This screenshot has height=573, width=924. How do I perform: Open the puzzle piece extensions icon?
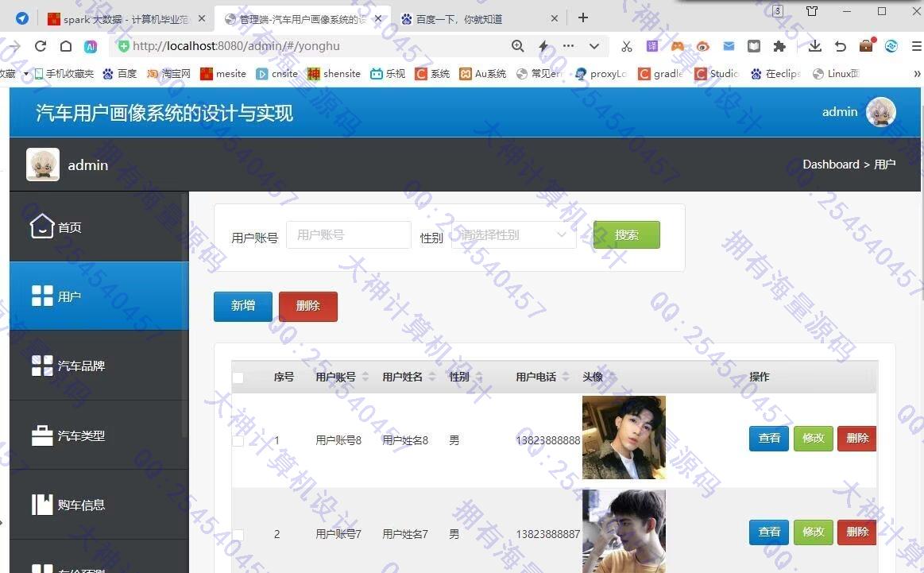(779, 46)
